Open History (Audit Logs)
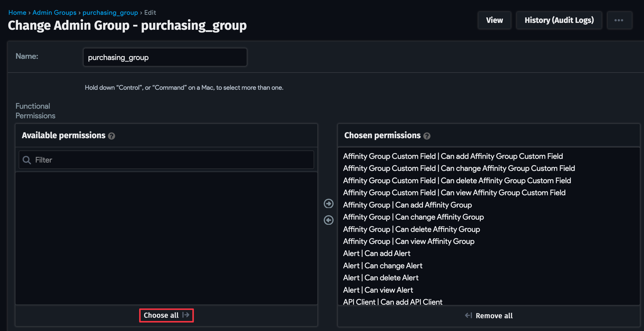The height and width of the screenshot is (331, 644). click(x=559, y=20)
